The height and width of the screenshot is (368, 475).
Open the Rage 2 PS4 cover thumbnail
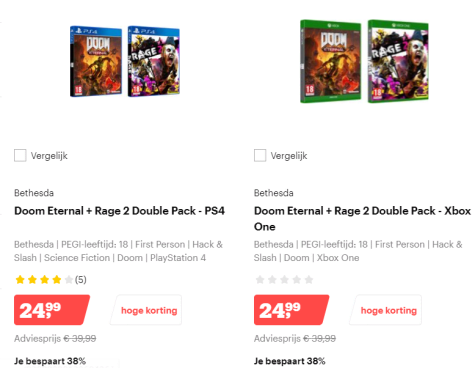point(154,61)
